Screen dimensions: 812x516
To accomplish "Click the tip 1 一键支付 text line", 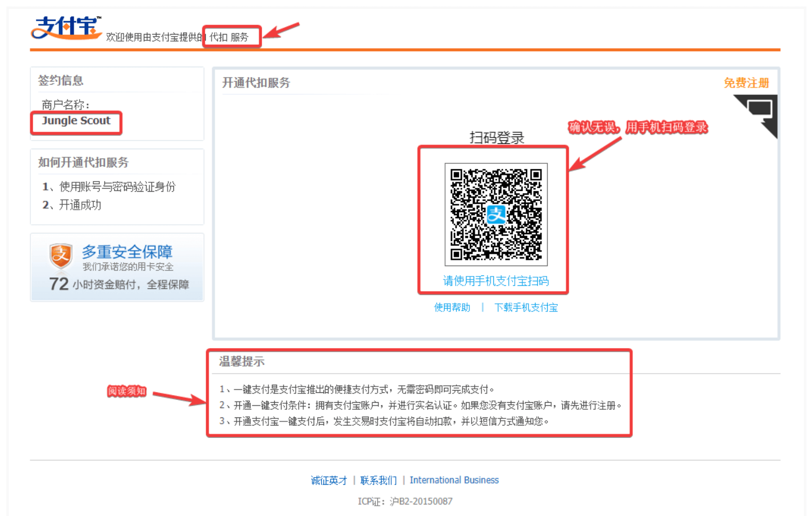I will tap(357, 389).
